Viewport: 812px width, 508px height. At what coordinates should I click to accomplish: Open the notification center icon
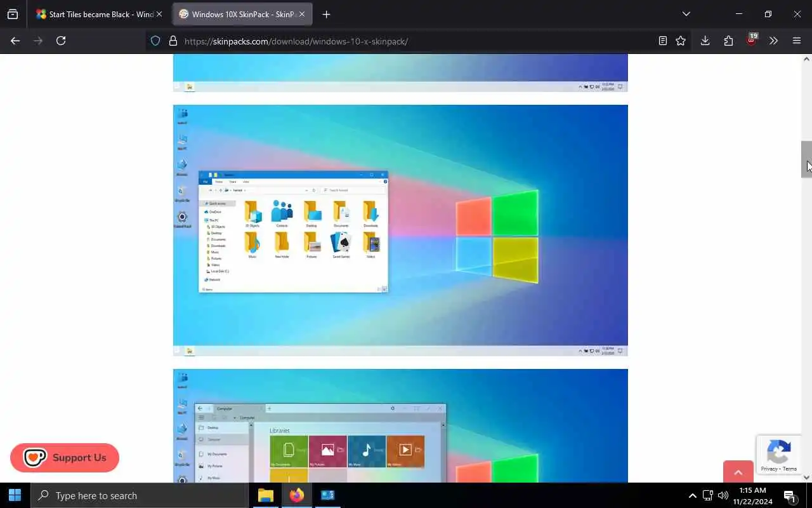coord(790,495)
